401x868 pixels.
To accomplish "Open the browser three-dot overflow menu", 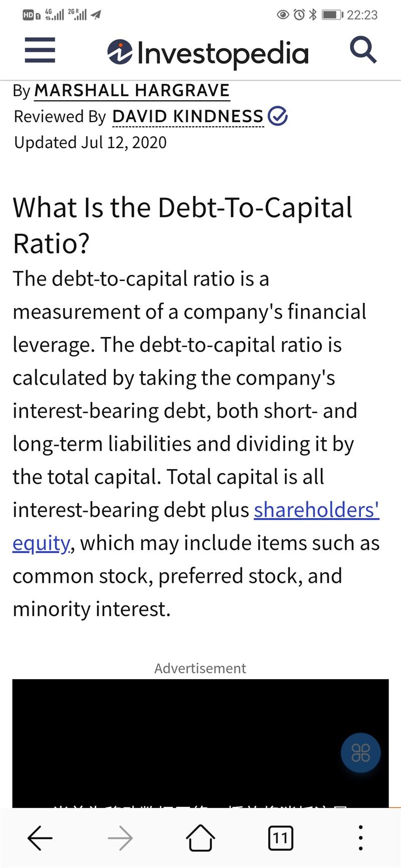I will pos(360,837).
